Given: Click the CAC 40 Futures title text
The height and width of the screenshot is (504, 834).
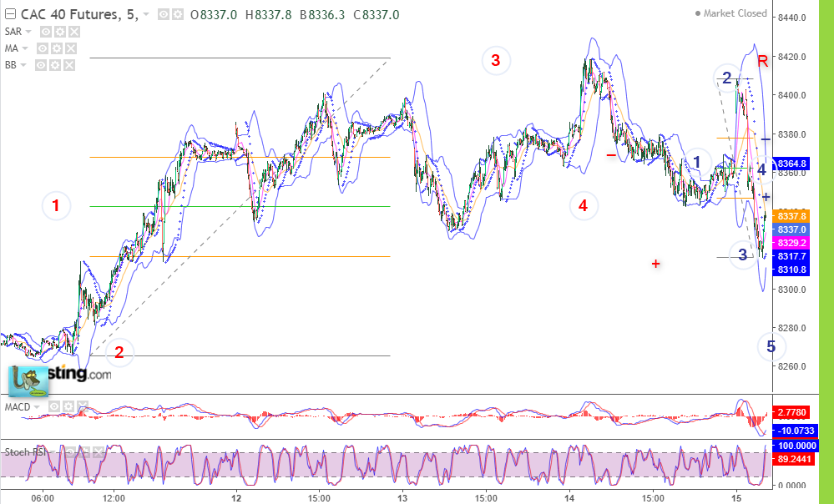Looking at the screenshot, I should [x=79, y=14].
